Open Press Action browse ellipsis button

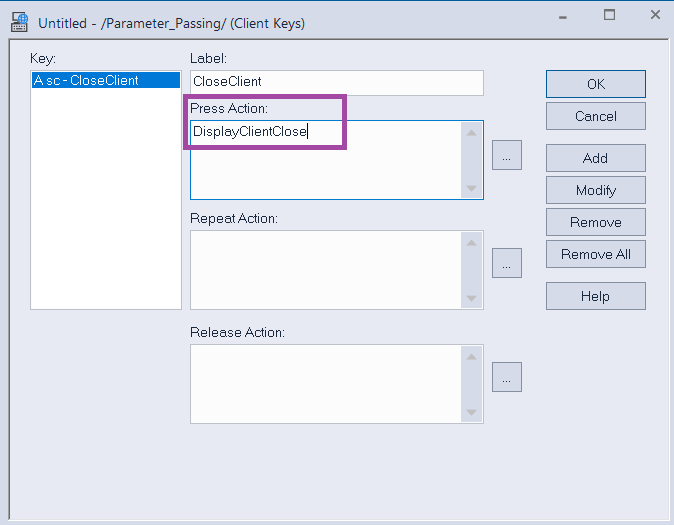(507, 155)
